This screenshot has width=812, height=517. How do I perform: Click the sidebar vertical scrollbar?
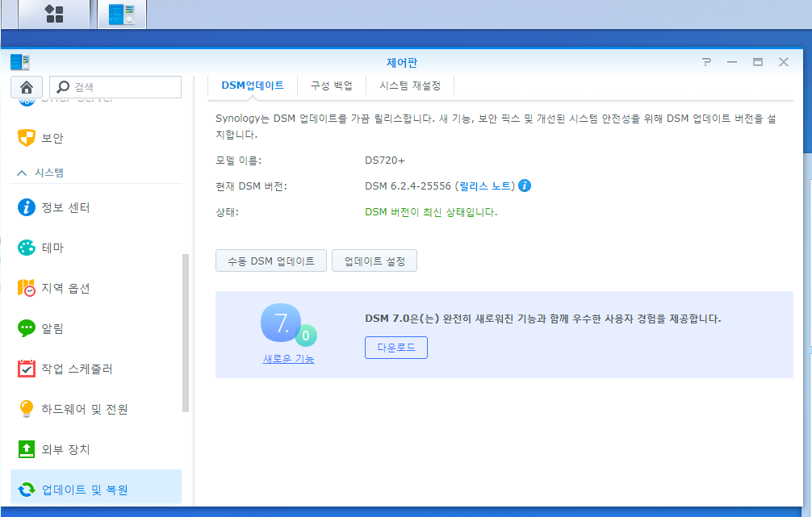(186, 333)
